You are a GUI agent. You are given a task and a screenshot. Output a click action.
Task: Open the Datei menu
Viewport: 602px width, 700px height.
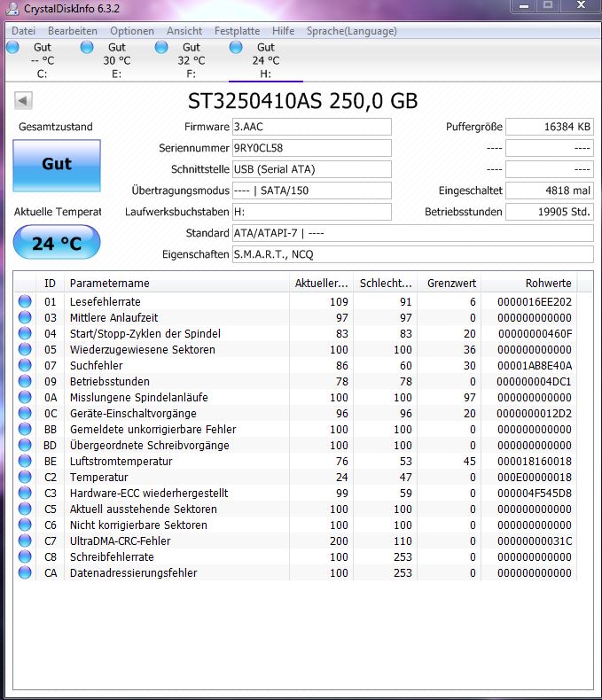[23, 31]
